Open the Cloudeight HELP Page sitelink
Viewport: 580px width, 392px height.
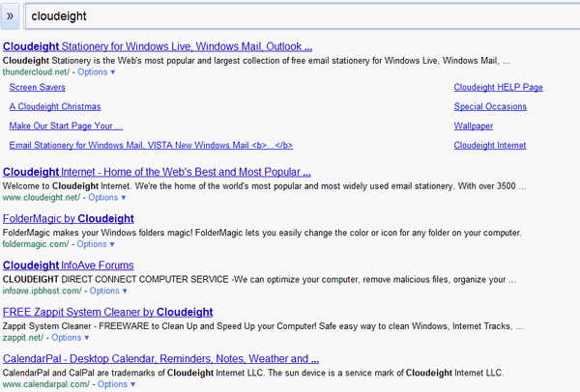coord(498,87)
